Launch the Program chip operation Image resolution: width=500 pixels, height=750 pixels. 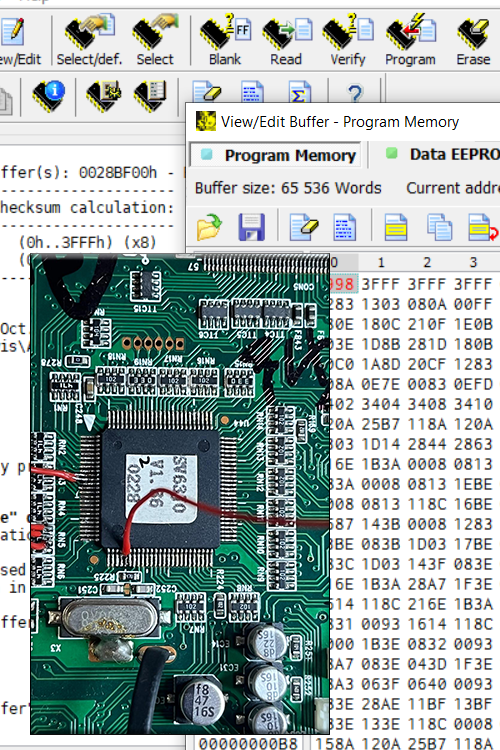coord(411,42)
